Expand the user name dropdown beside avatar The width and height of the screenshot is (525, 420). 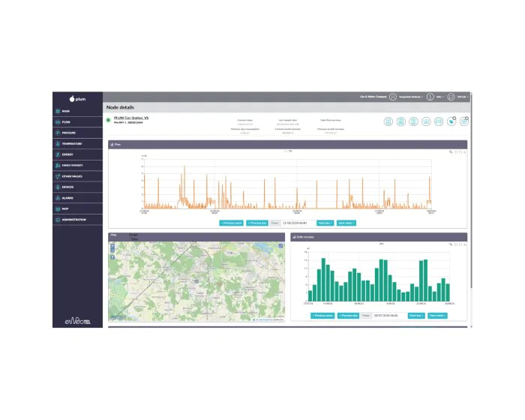point(411,97)
